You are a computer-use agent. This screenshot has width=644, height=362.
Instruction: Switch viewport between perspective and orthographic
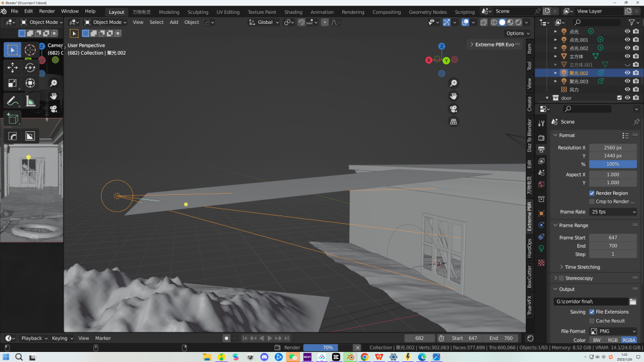click(453, 122)
